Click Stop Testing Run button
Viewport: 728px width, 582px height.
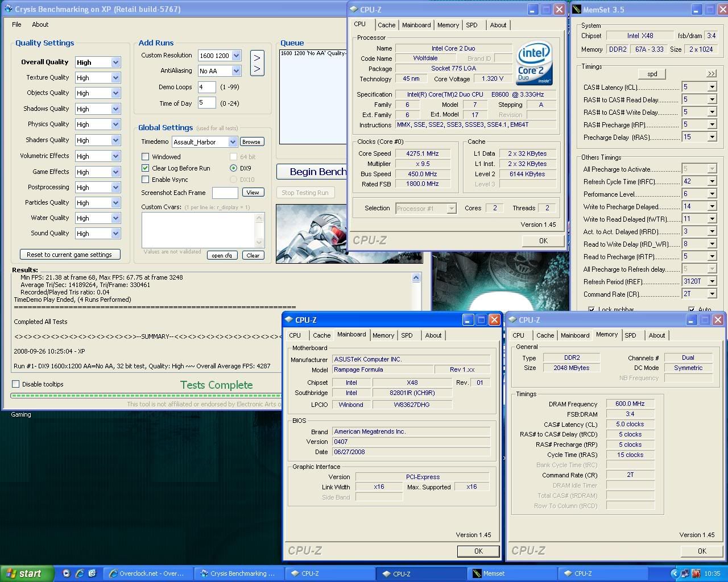point(305,193)
